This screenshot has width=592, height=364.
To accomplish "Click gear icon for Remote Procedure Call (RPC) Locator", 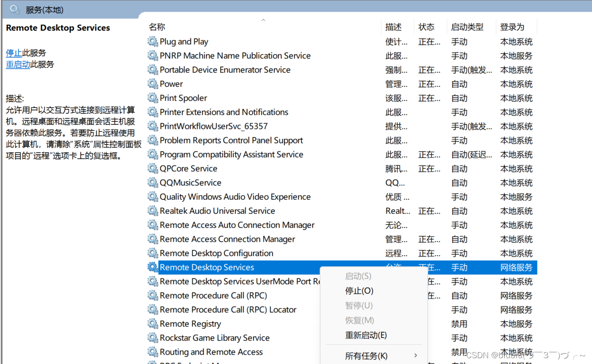I will pyautogui.click(x=153, y=309).
